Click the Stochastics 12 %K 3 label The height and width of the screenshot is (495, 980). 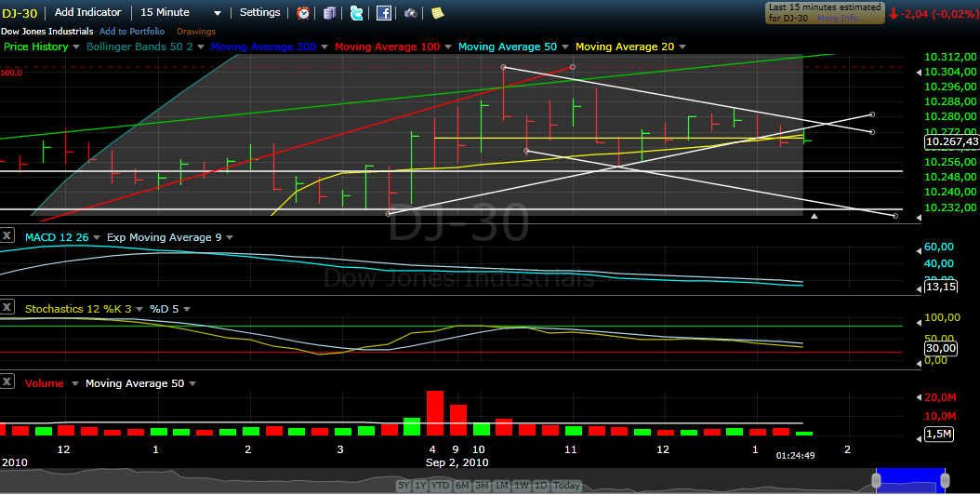tap(78, 309)
